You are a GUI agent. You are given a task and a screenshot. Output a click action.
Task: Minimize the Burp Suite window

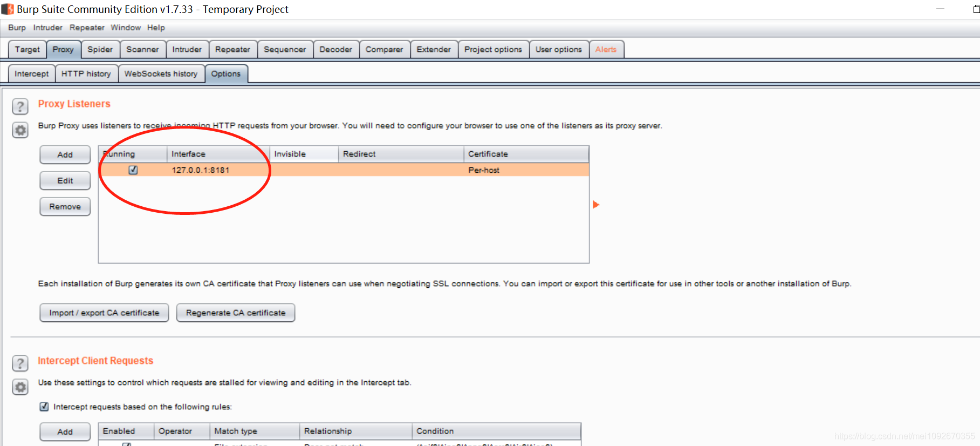(940, 9)
